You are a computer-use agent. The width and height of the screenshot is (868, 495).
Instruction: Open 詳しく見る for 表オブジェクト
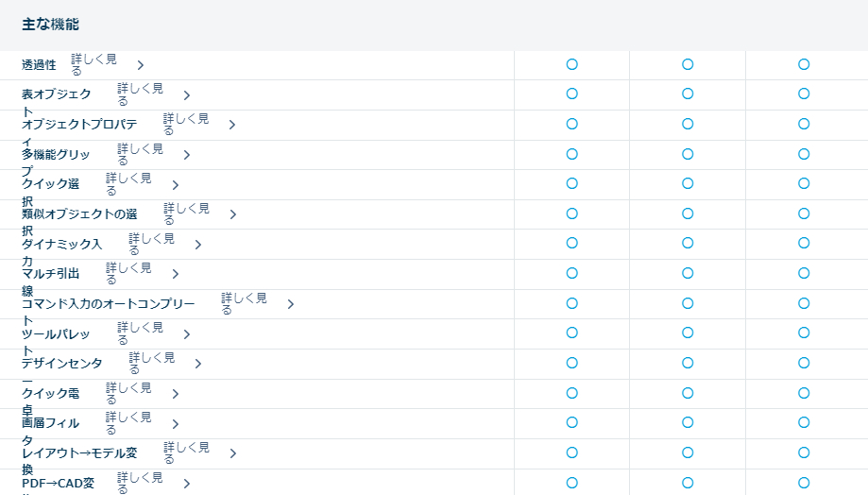[x=140, y=94]
